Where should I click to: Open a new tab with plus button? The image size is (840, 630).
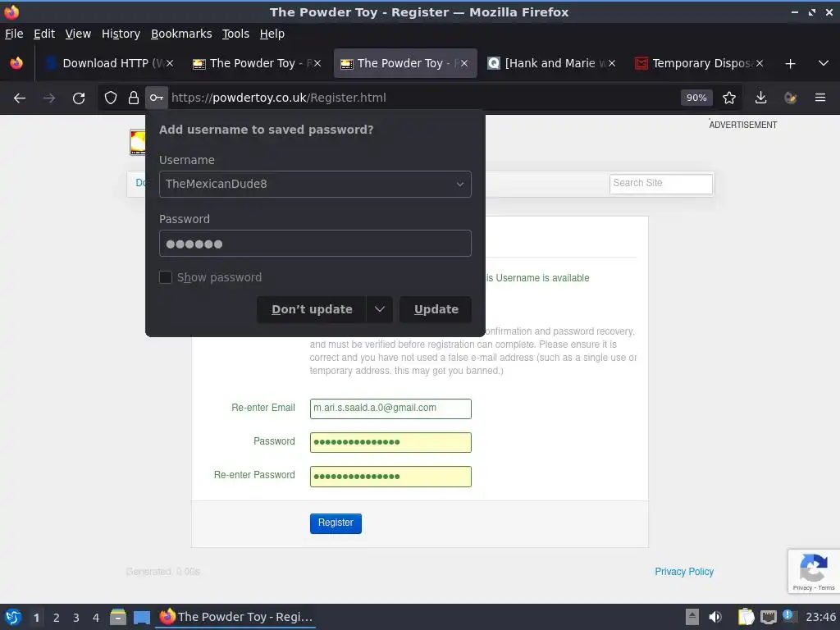790,64
